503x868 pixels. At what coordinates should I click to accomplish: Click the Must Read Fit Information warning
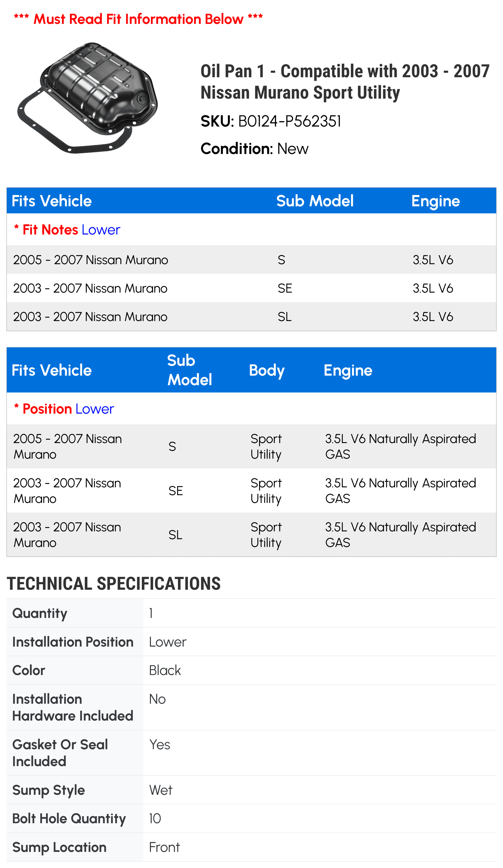pos(138,19)
